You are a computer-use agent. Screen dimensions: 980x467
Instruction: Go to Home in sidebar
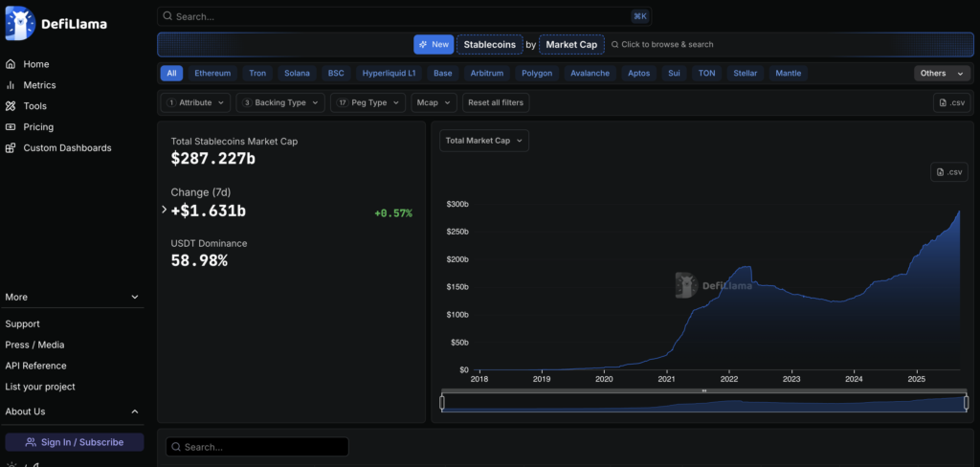click(x=36, y=64)
